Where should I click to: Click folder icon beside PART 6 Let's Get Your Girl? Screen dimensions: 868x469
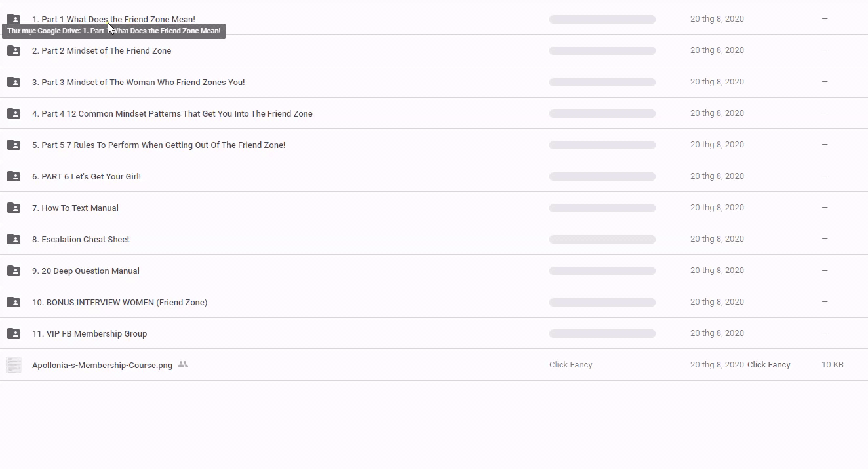click(14, 176)
